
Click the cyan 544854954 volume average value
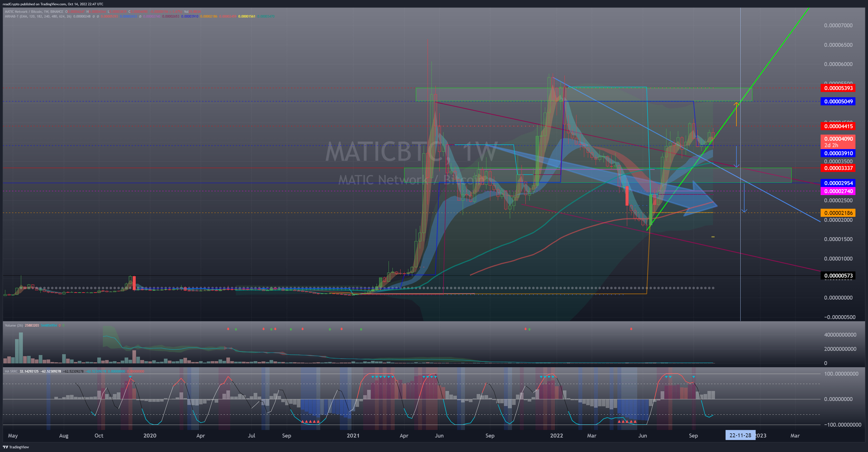pyautogui.click(x=49, y=325)
